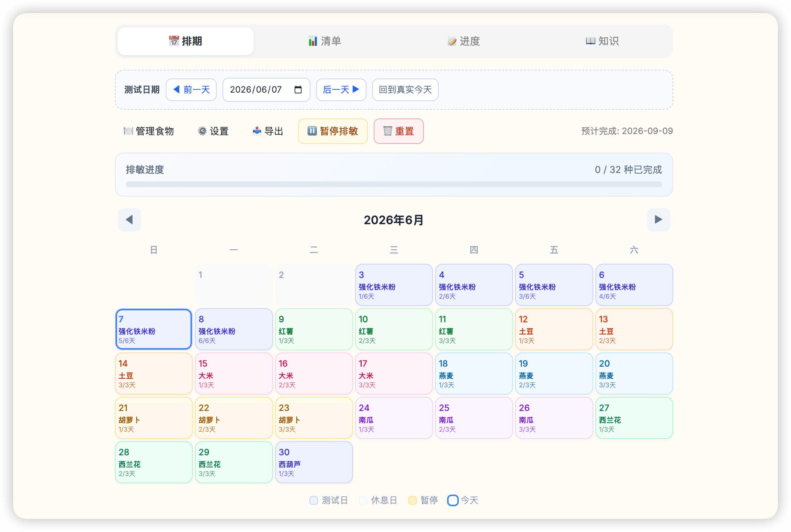Select June 28 西兰花 2/3天
791x532 pixels.
click(154, 462)
